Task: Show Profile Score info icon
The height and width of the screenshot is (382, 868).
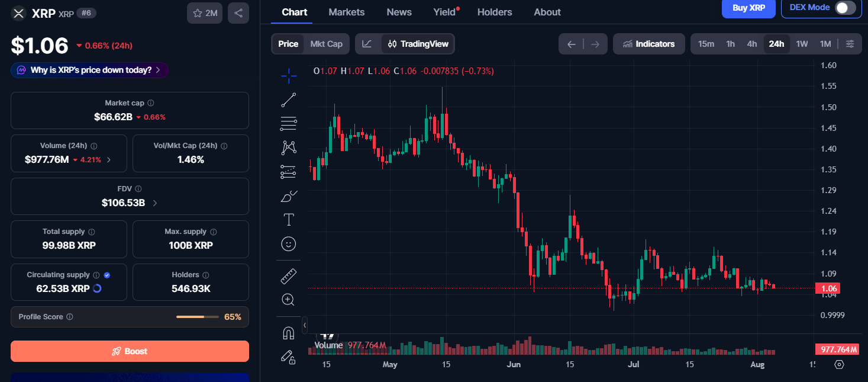Action: click(x=70, y=317)
